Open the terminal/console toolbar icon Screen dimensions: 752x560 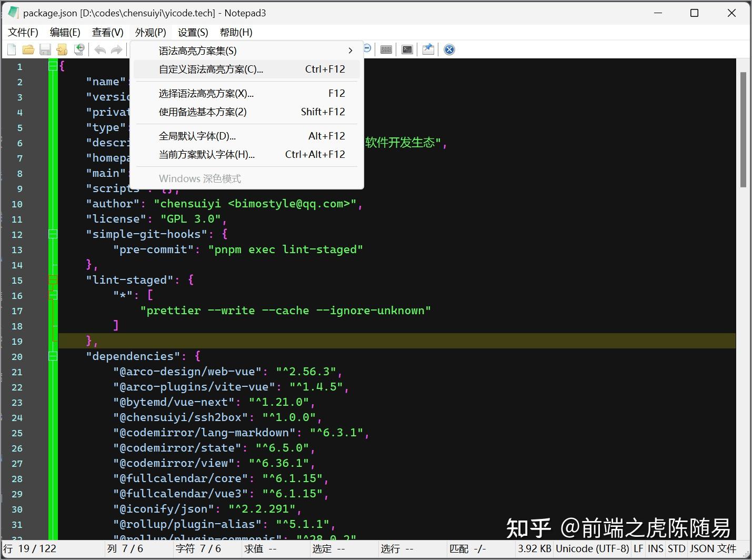click(x=407, y=49)
